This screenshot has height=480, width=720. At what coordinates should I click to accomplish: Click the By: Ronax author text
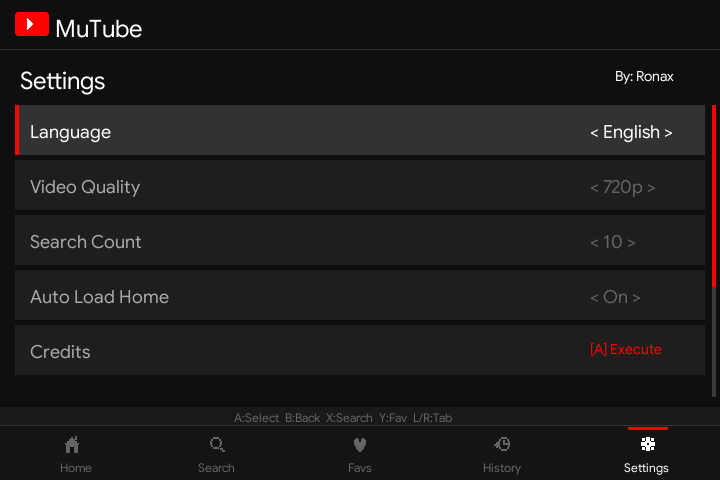[x=644, y=76]
